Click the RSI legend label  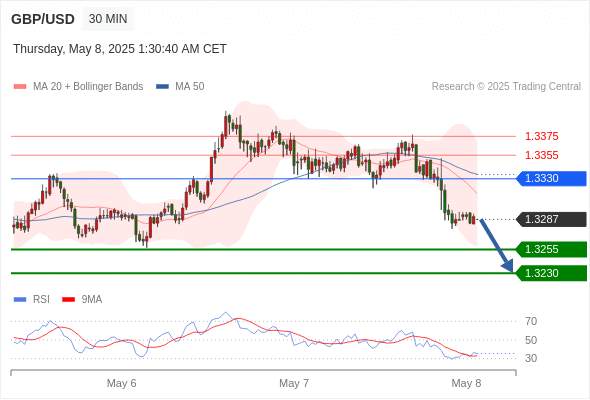tap(41, 300)
